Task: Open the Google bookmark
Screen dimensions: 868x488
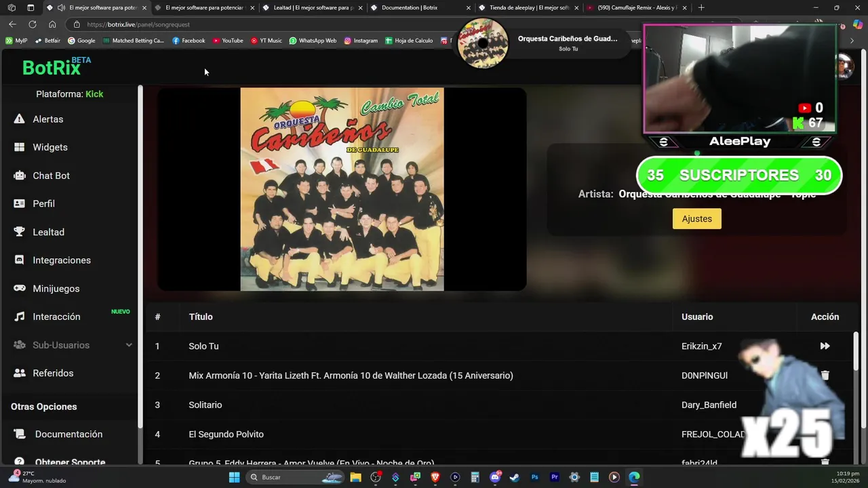Action: 81,41
